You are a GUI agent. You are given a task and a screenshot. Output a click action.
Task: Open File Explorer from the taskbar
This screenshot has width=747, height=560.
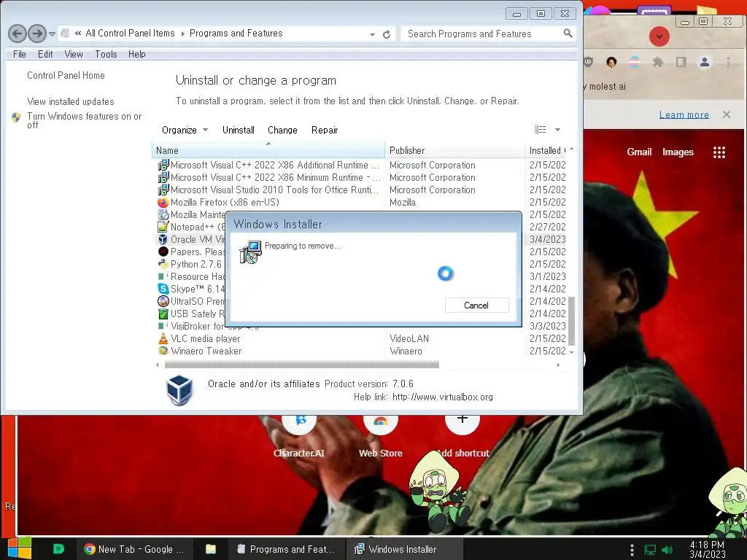click(211, 549)
